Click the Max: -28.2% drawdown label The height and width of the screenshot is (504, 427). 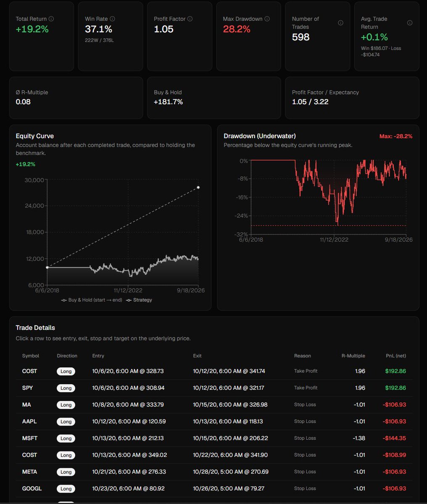(396, 136)
